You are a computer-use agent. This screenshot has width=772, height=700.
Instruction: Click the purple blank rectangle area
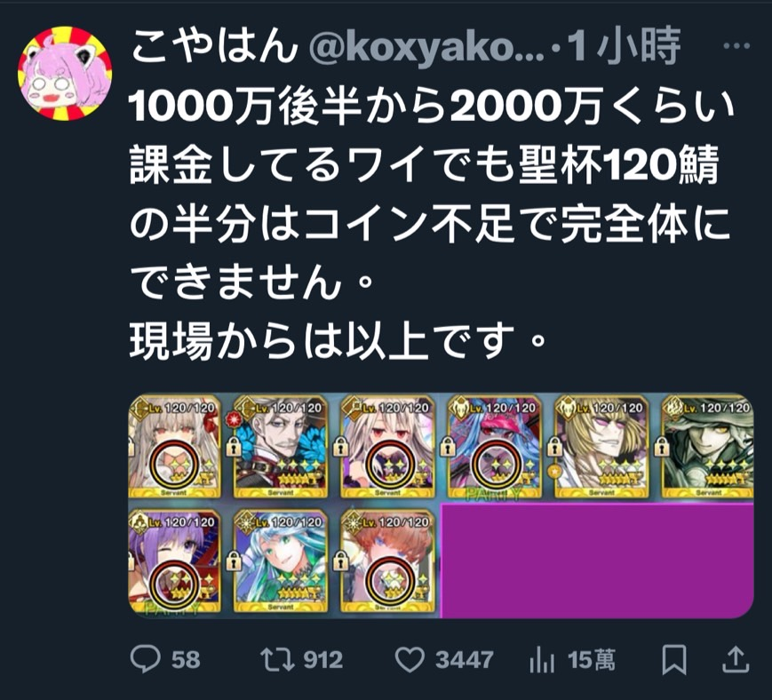coord(597,561)
